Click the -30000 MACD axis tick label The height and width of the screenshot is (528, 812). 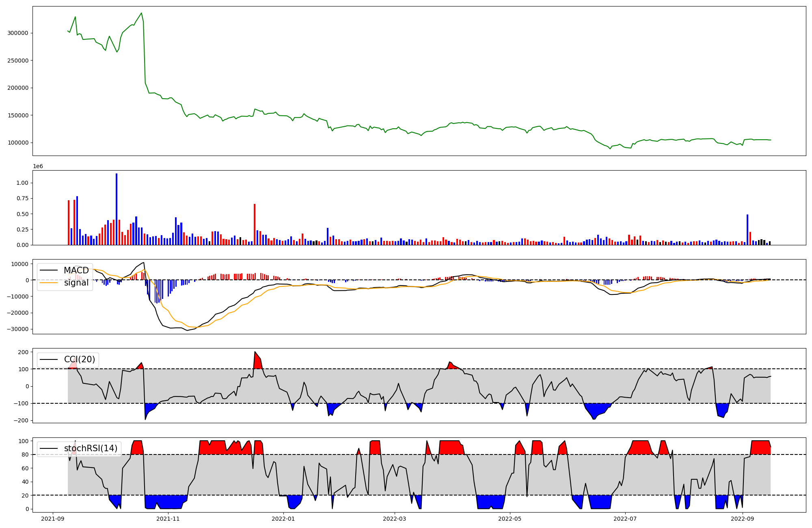[x=17, y=329]
